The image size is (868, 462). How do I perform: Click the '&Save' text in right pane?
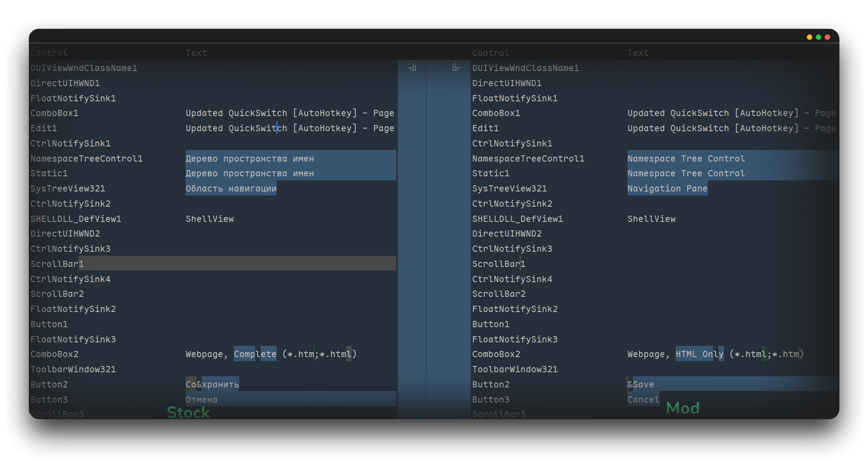tap(640, 384)
